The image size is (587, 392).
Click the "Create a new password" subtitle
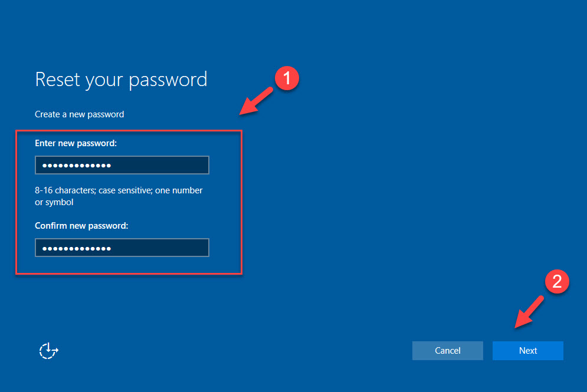(80, 114)
